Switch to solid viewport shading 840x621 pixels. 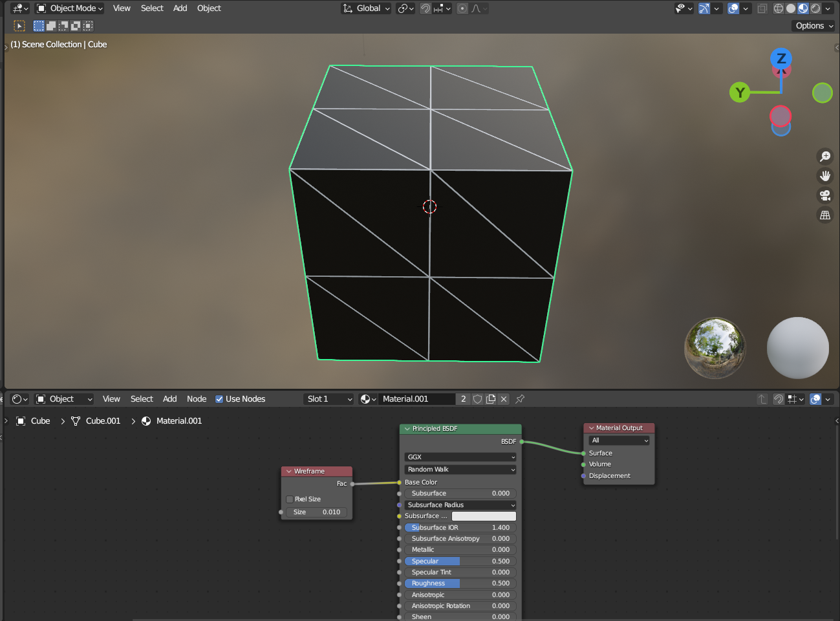791,8
